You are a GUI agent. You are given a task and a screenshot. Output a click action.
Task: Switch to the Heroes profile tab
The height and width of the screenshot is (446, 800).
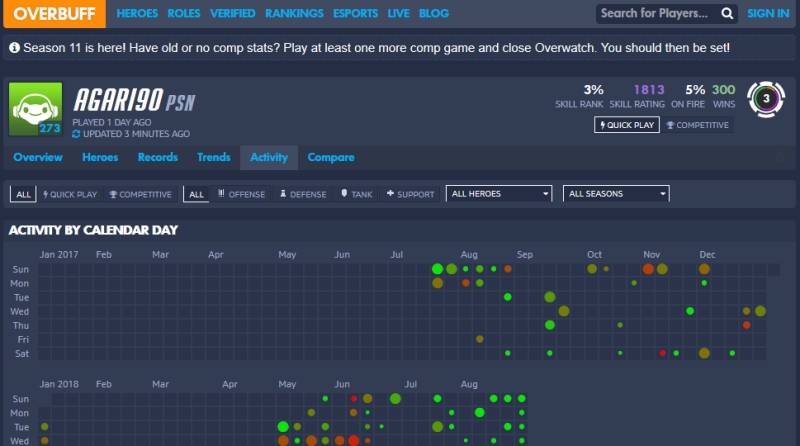coord(100,157)
